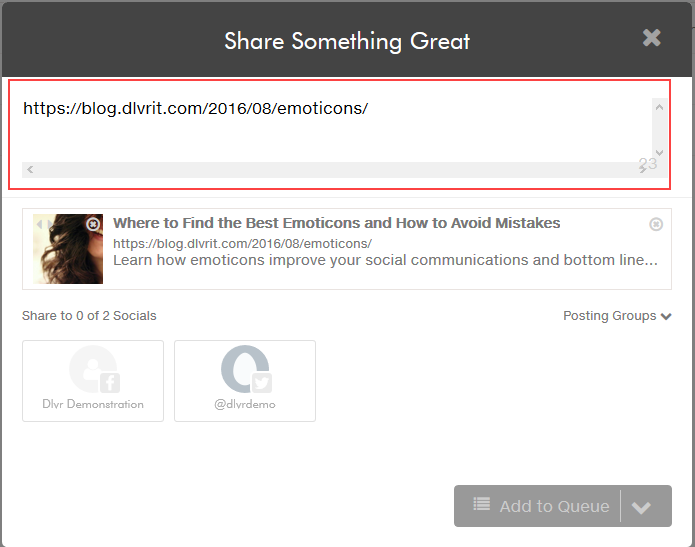The width and height of the screenshot is (695, 547).
Task: Click the horizontal scrollbar left arrow
Action: point(30,169)
